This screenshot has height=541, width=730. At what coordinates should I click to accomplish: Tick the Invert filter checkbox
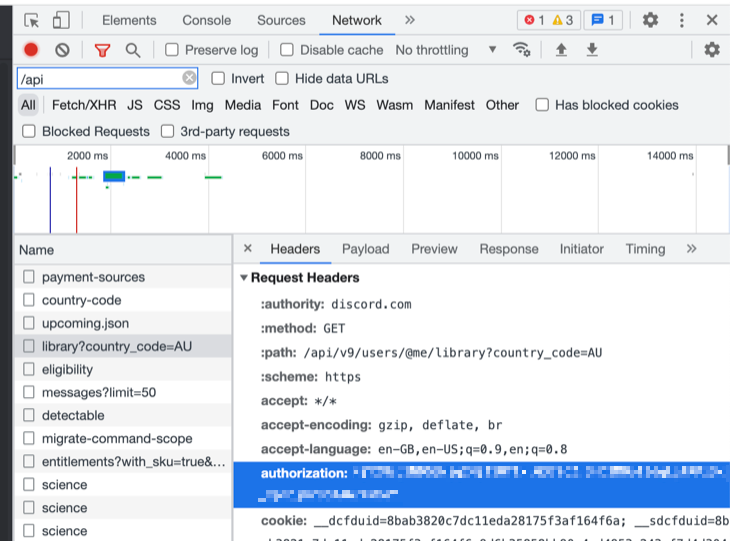[x=218, y=78]
